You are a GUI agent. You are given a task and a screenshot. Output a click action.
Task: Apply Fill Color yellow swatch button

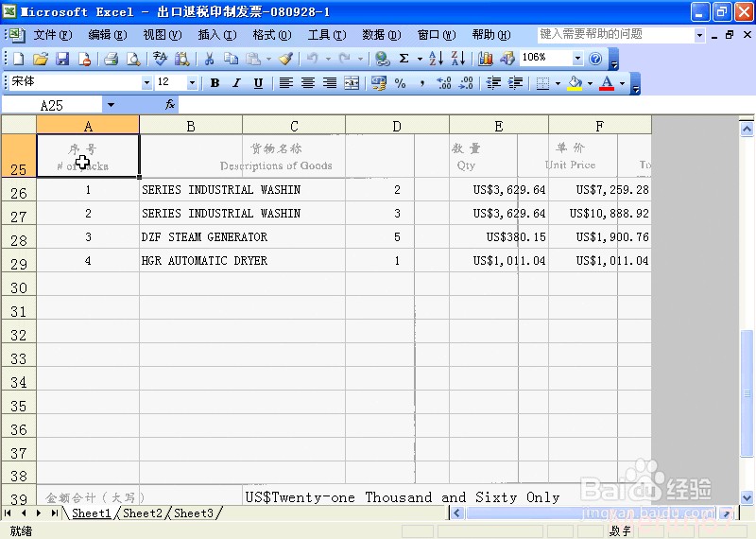click(575, 83)
